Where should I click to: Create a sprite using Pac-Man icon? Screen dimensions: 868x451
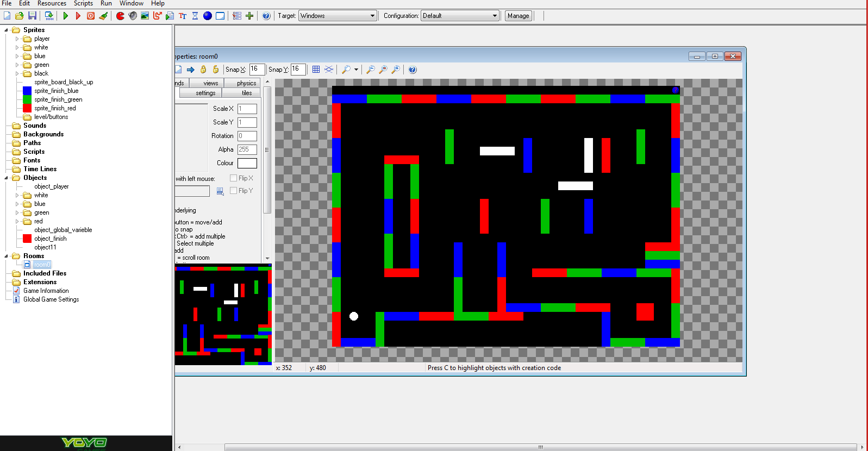pos(120,16)
